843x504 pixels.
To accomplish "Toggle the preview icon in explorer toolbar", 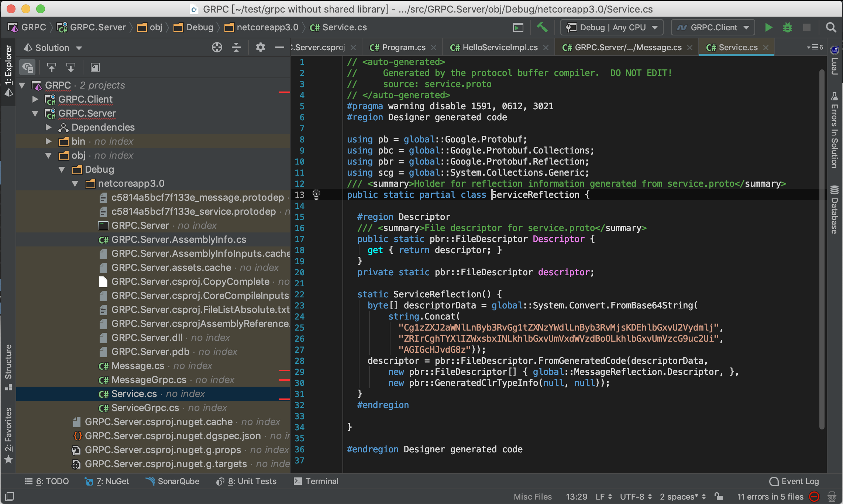I will pos(95,67).
